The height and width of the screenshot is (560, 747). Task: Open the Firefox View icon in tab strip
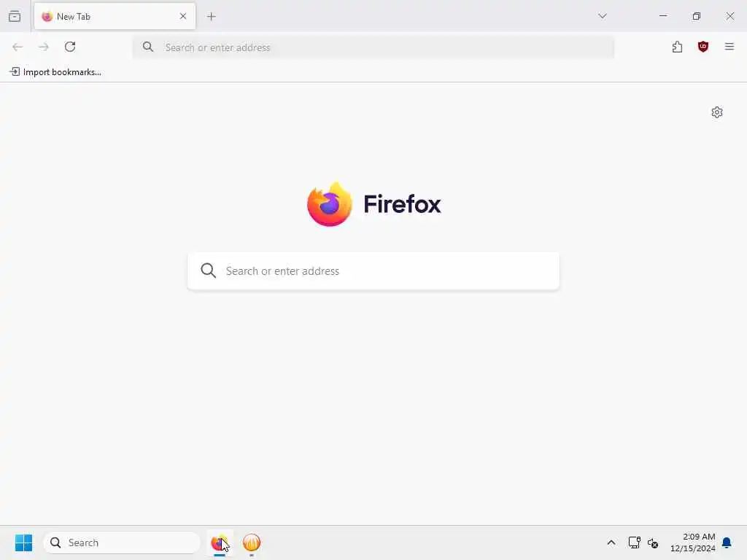(15, 16)
